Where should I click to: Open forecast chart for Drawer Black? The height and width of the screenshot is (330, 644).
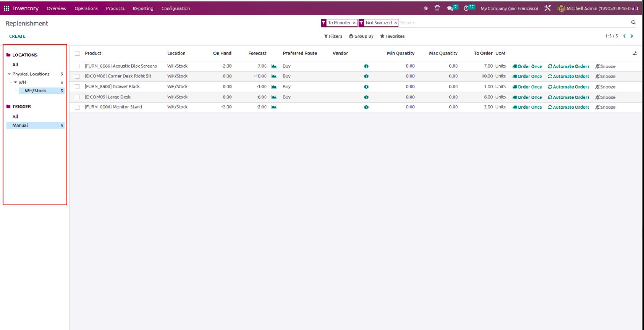pos(274,87)
